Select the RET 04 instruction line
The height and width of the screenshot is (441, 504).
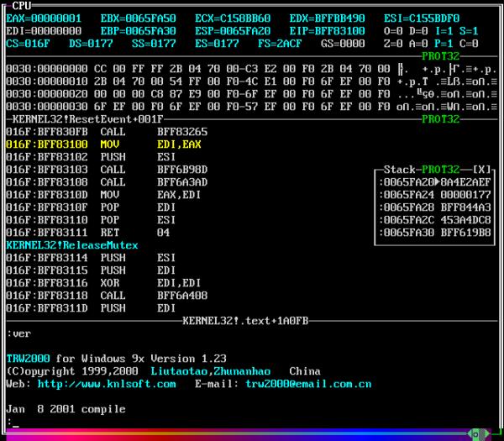click(x=87, y=233)
